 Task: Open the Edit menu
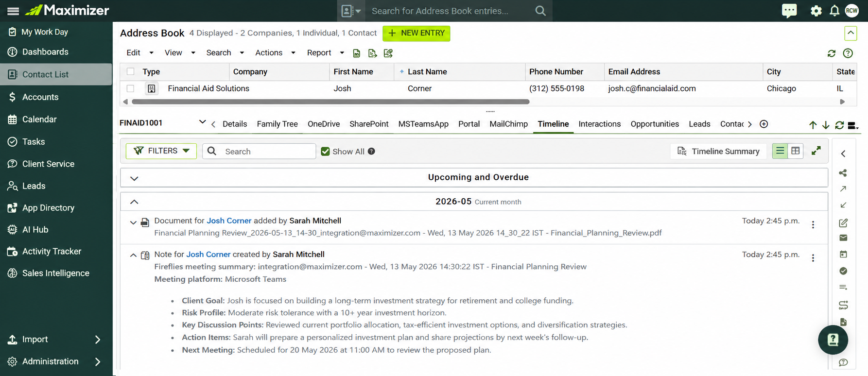(x=139, y=53)
